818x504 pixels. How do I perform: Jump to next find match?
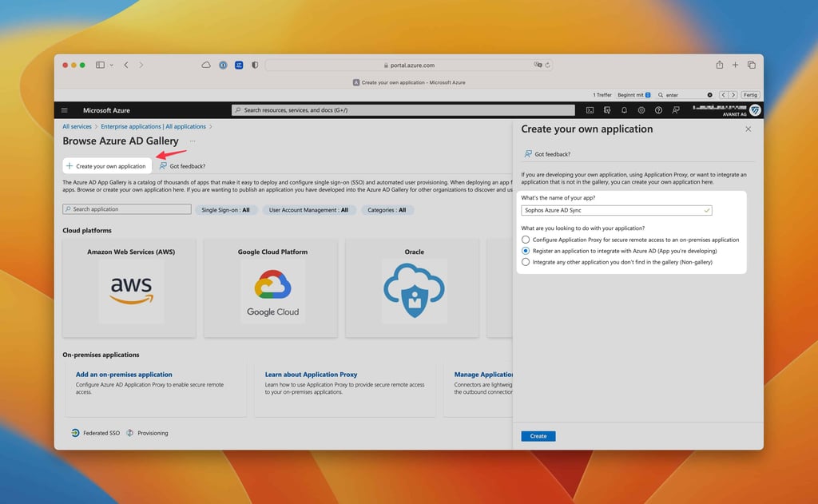733,95
